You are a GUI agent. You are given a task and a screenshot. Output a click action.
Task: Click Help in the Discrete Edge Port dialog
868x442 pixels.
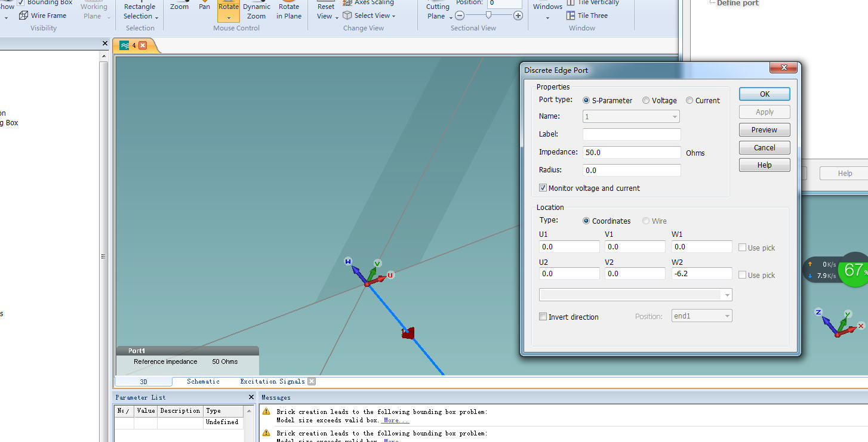[765, 165]
